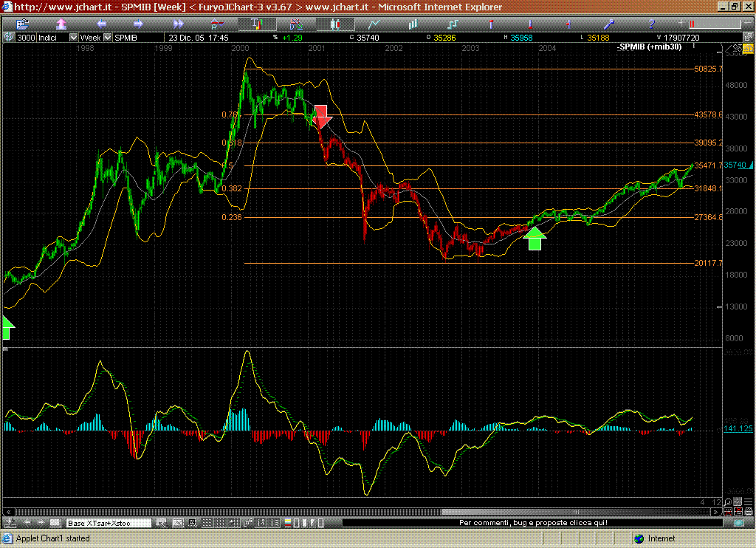Open the Base XTsar+Xstoc template selector
The height and width of the screenshot is (548, 756).
[x=108, y=523]
